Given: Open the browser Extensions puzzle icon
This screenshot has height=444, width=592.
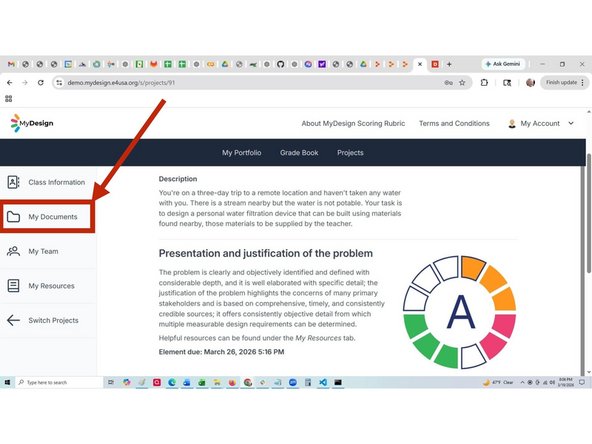Looking at the screenshot, I should pos(484,82).
